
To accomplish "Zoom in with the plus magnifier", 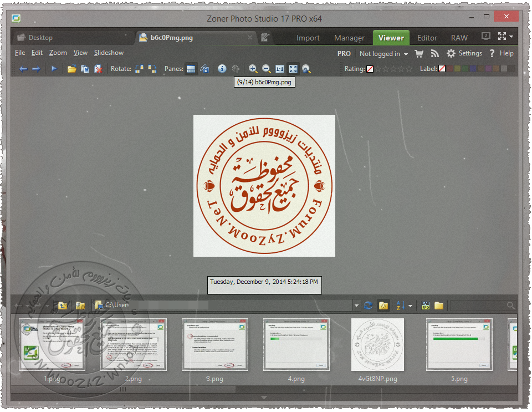I will (x=253, y=69).
